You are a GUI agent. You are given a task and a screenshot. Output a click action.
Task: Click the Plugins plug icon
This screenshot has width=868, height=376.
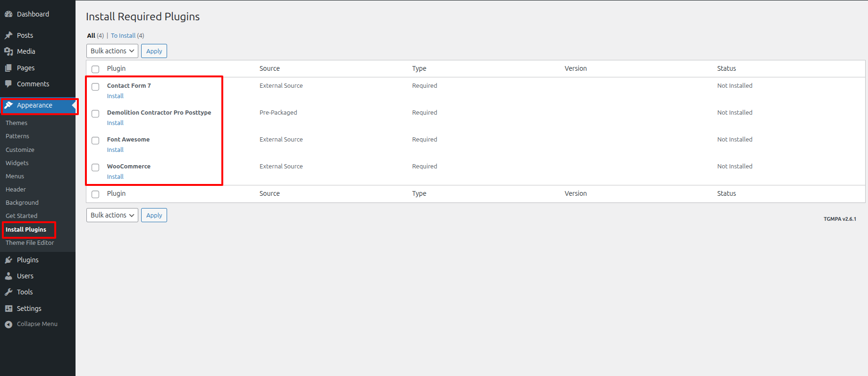[x=8, y=260]
